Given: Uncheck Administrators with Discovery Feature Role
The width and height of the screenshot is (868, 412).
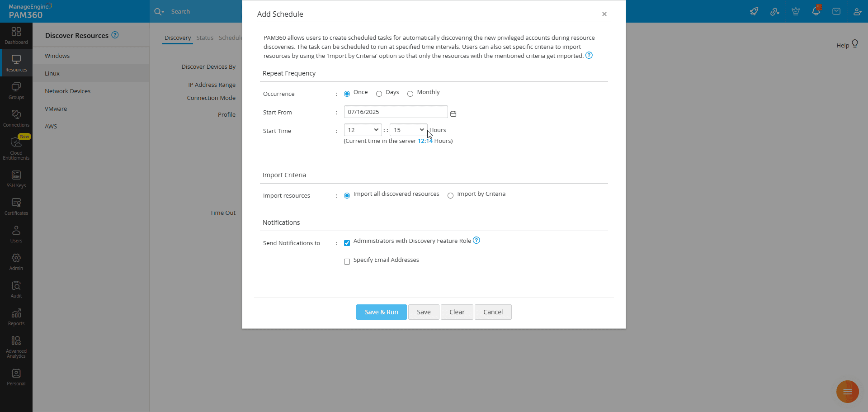Looking at the screenshot, I should [347, 243].
